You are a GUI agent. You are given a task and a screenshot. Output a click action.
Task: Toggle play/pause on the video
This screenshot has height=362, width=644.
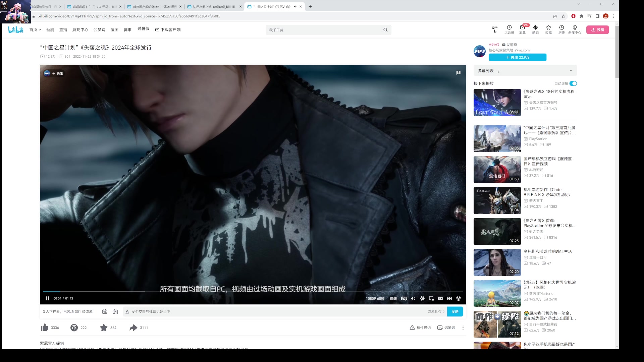47,298
